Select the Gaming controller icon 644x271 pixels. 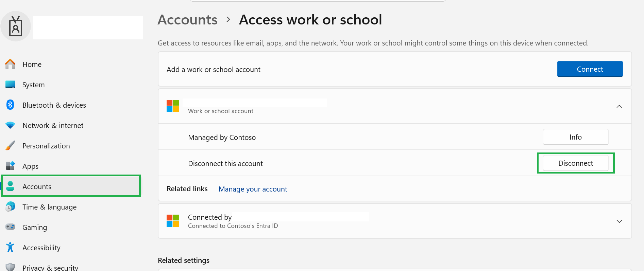tap(10, 227)
